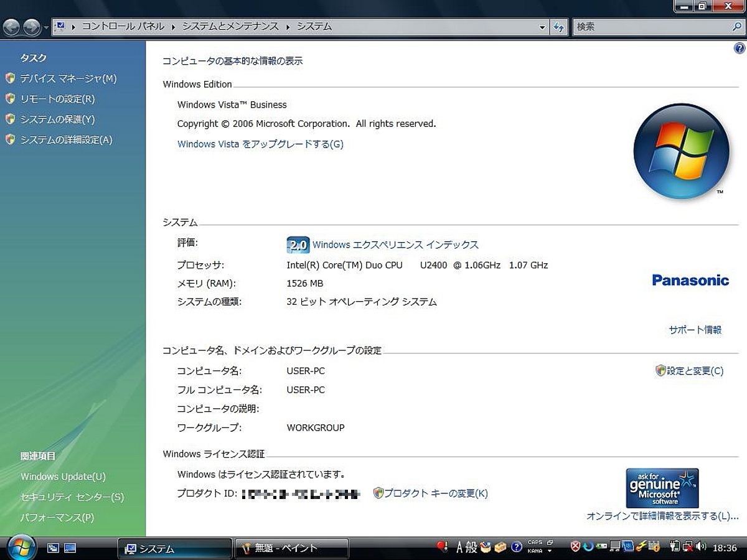
Task: Open サポート情報 link
Action: [x=695, y=330]
